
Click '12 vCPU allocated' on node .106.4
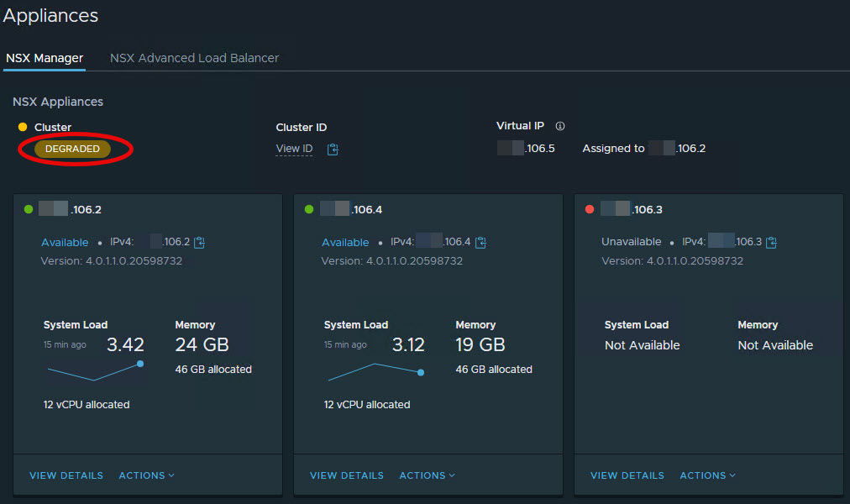pyautogui.click(x=367, y=404)
